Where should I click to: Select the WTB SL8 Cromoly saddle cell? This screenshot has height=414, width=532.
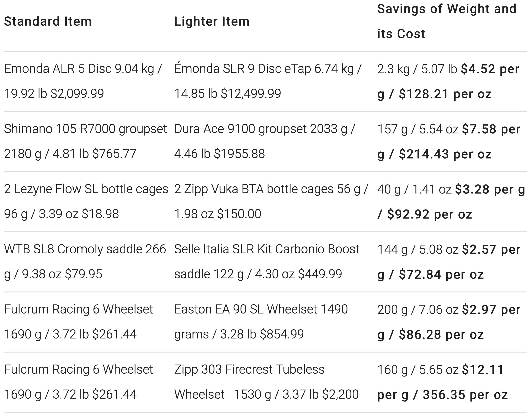click(x=85, y=262)
